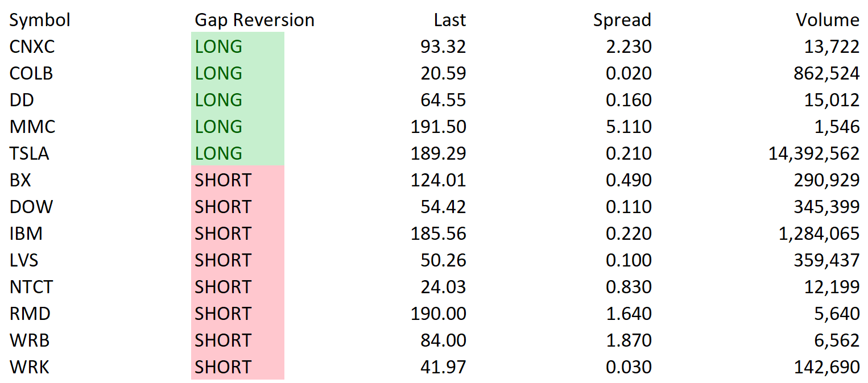Select TSLA volume 14,392,562
This screenshot has height=383, width=868.
point(814,153)
